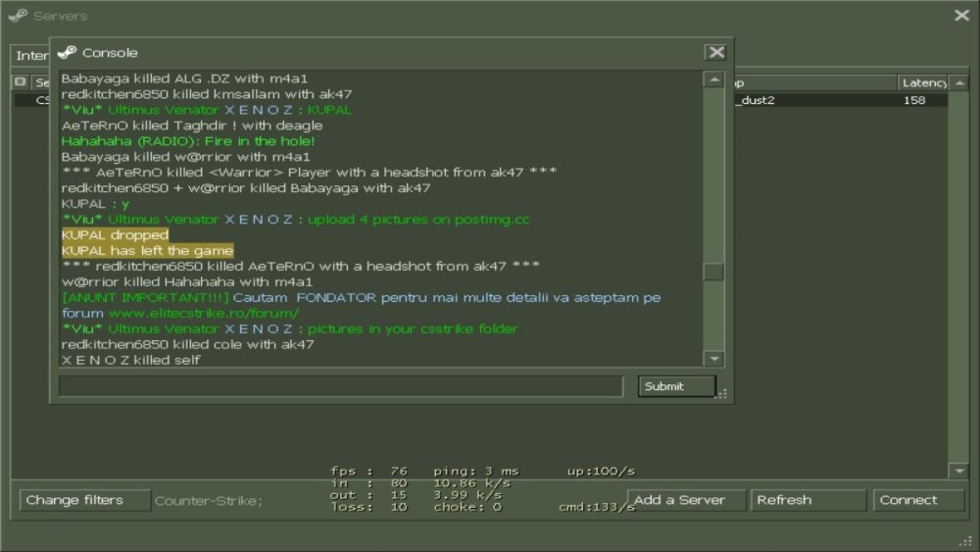
Task: Click the Steam icon in Servers title bar
Action: (x=18, y=16)
